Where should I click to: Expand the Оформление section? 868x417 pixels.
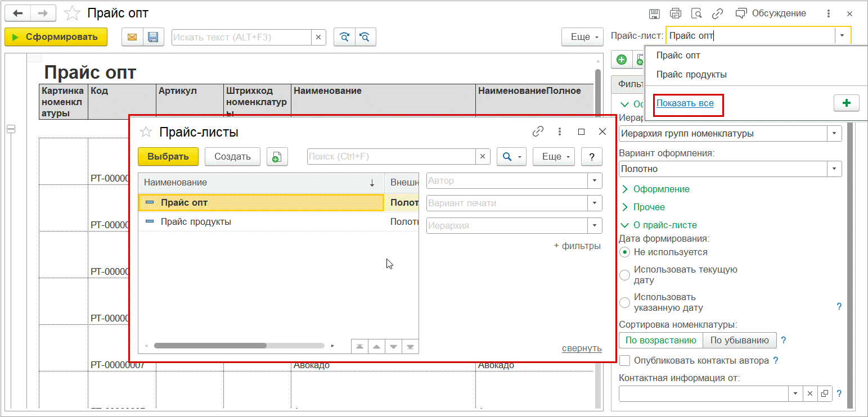pyautogui.click(x=655, y=189)
